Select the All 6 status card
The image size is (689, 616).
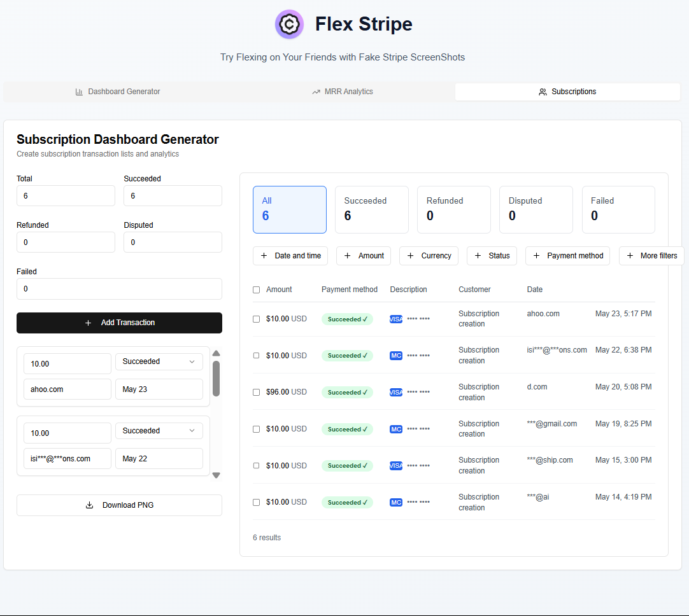[x=290, y=209]
